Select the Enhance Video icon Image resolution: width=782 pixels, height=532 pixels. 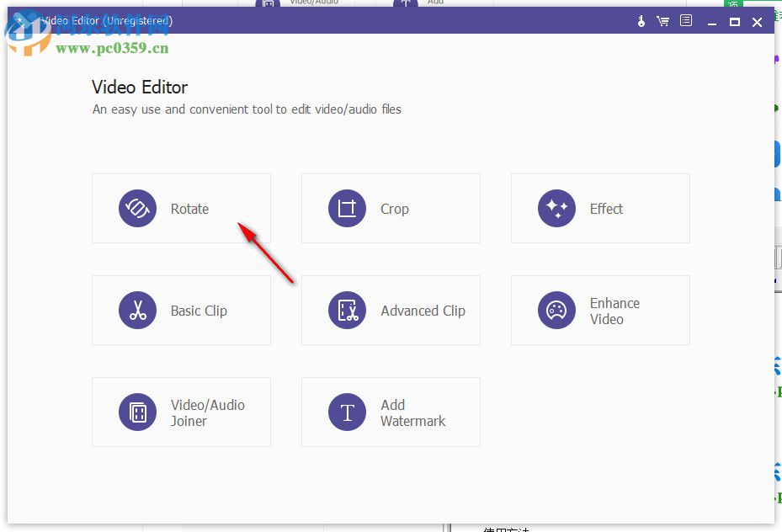coord(556,310)
